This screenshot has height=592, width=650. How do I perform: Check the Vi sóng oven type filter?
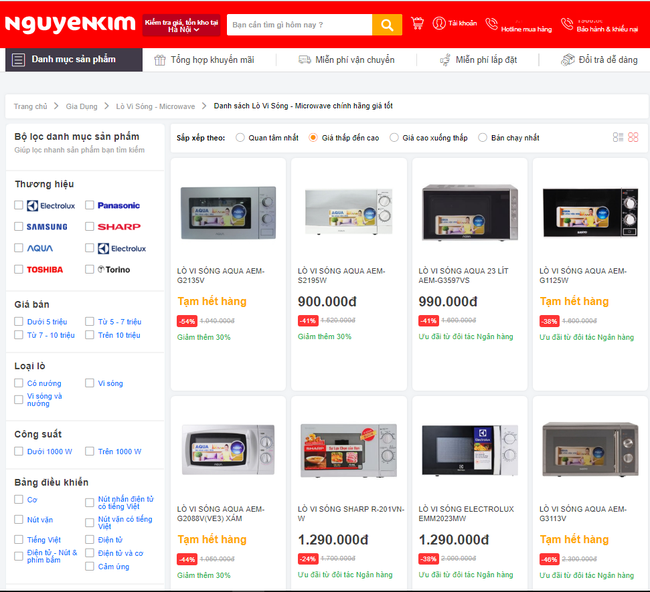(90, 383)
